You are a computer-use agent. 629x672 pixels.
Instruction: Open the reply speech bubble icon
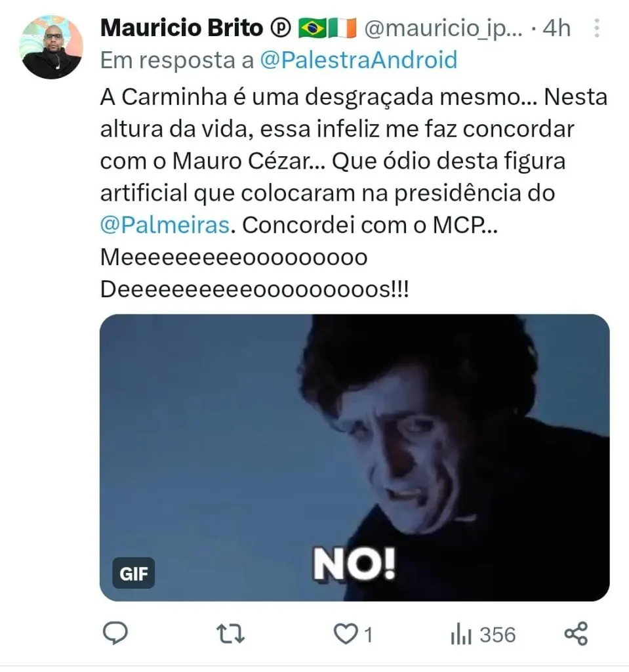point(116,633)
